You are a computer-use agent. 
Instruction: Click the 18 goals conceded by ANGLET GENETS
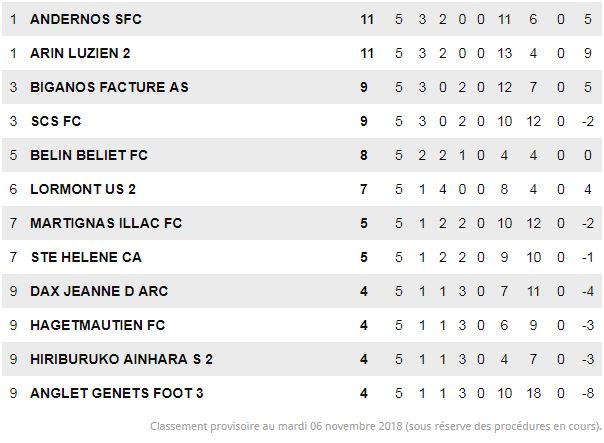[534, 393]
